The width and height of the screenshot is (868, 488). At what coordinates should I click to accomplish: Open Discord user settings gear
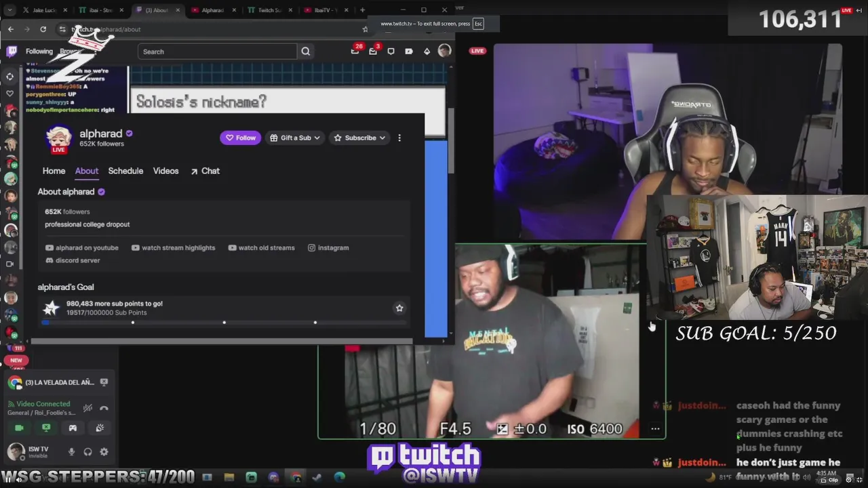click(104, 451)
